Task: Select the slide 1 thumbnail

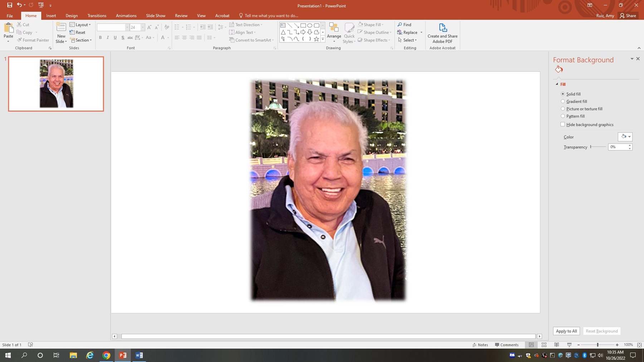Action: coord(55,84)
